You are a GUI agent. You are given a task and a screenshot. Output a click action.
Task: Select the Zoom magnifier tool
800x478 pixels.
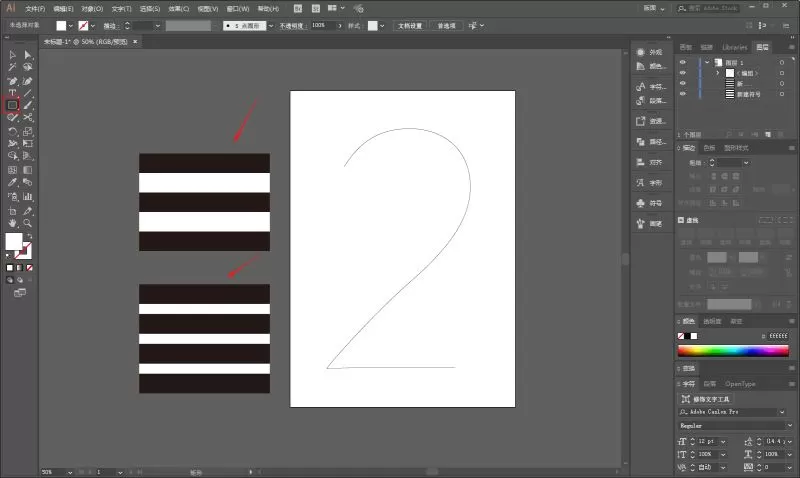coord(28,223)
